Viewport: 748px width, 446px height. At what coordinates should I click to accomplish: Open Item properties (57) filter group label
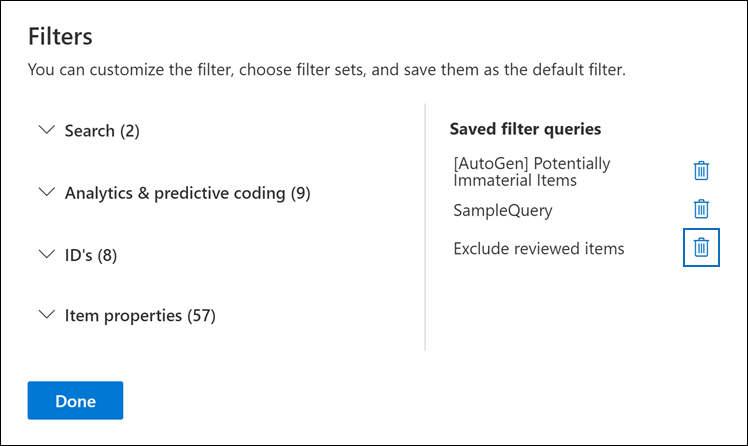click(x=140, y=316)
